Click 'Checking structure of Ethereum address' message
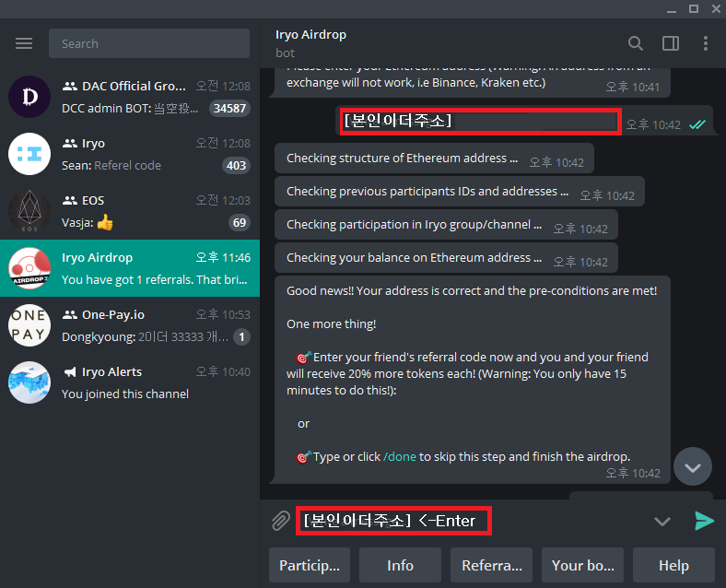The height and width of the screenshot is (588, 726). [x=434, y=159]
